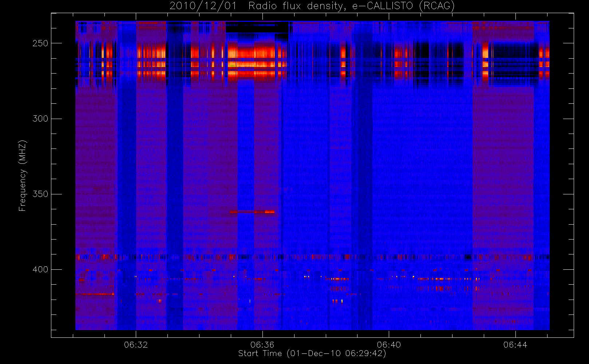Click the red horizontal streak near 360 MHz
The height and width of the screenshot is (364, 589).
pos(252,212)
